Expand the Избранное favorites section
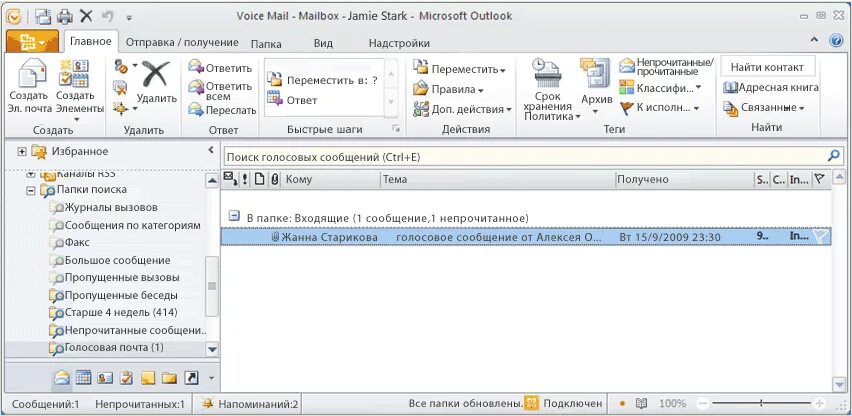 click(x=22, y=152)
